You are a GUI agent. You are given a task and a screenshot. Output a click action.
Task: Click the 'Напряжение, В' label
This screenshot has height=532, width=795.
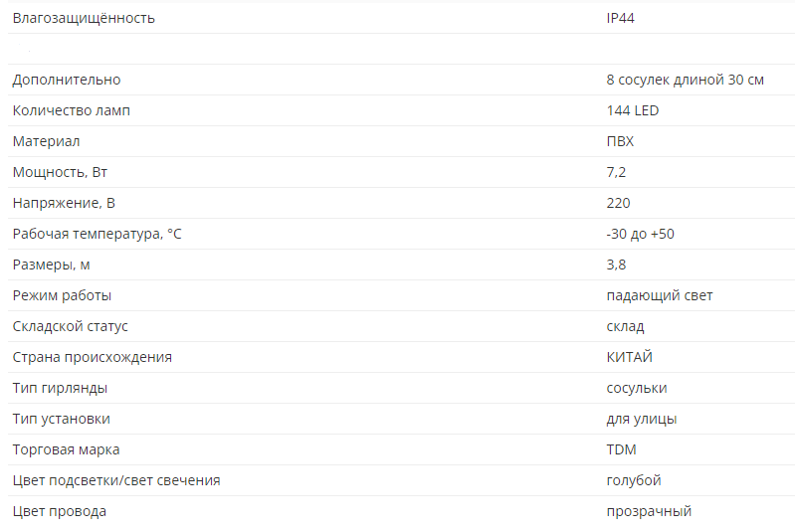pos(64,203)
